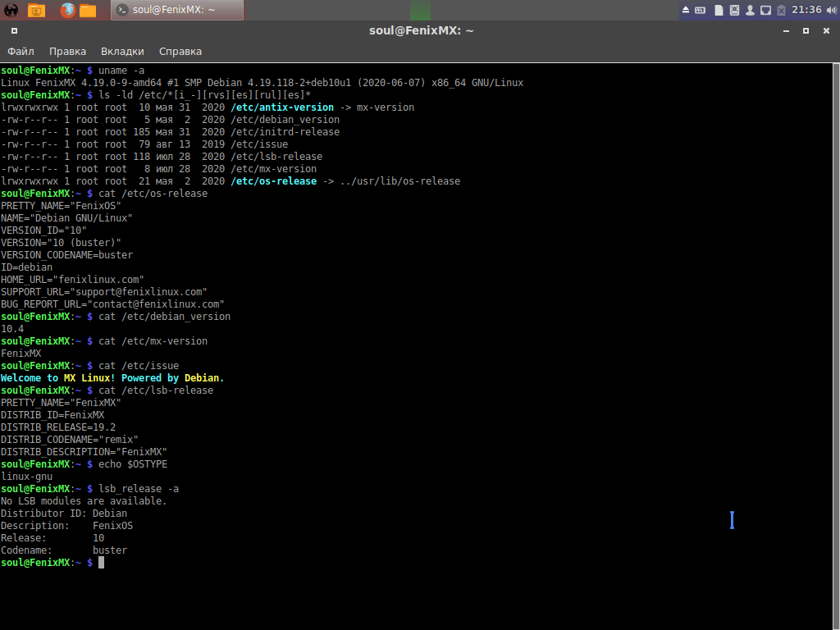Click the text 'uname -a'
840x630 pixels.
coord(121,71)
